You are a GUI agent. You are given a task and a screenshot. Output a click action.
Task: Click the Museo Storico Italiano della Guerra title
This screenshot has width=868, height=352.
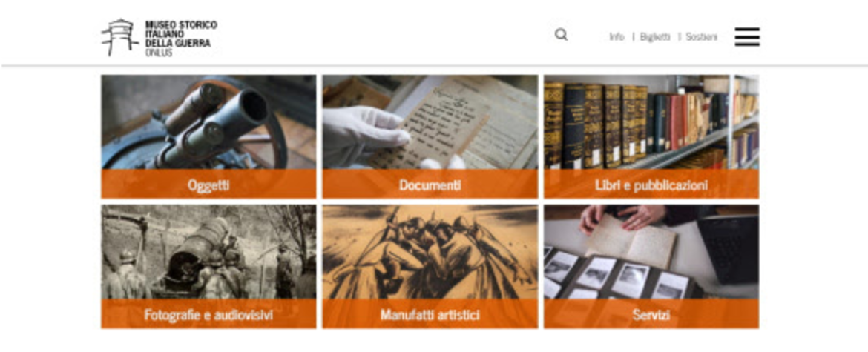(181, 33)
